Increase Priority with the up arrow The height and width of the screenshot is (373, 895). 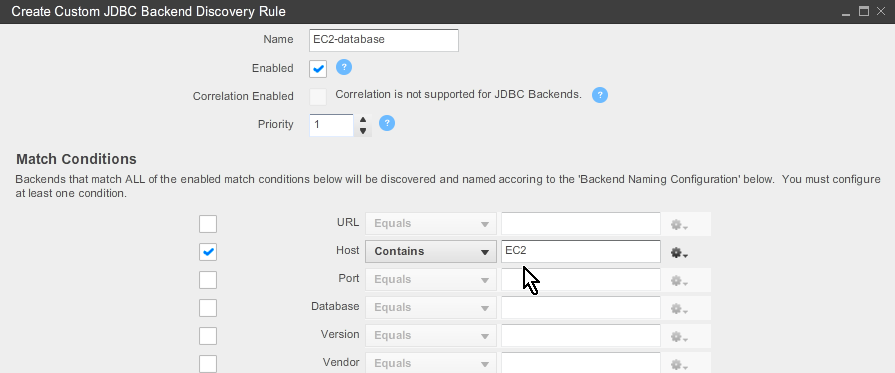coord(362,120)
